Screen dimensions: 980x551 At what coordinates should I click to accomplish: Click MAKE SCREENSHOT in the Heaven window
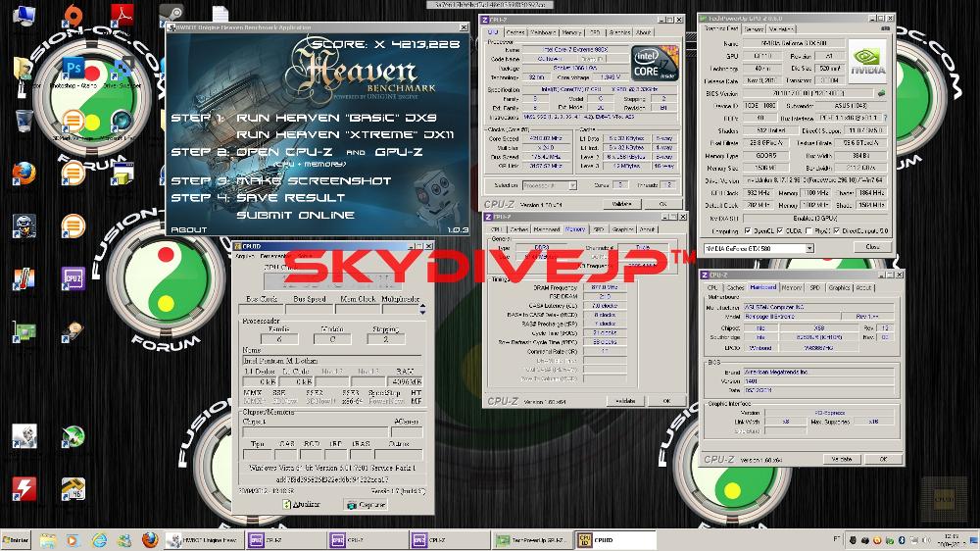pyautogui.click(x=314, y=180)
